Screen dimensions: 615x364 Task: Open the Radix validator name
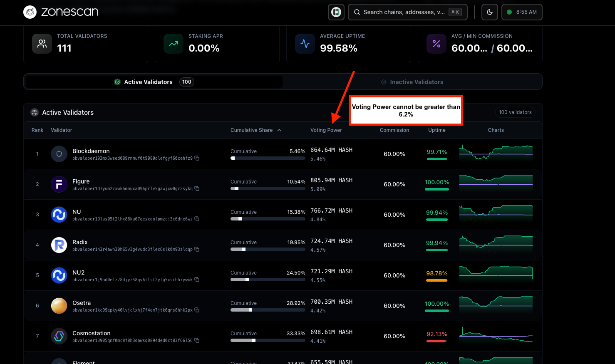coord(80,242)
